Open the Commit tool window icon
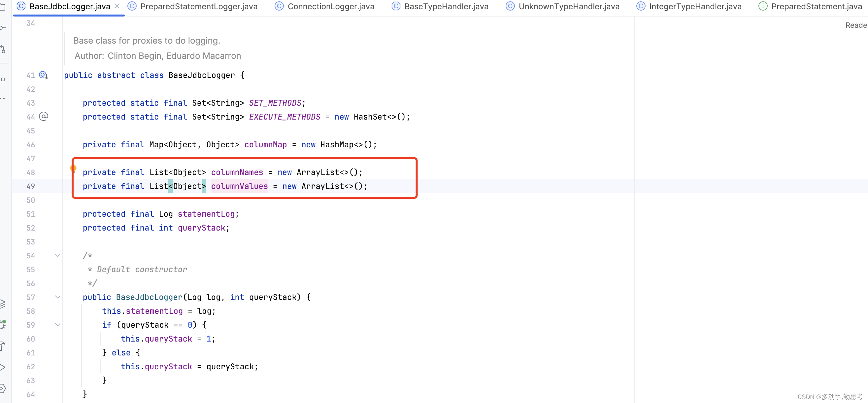Viewport: 868px width, 403px height. (3, 27)
